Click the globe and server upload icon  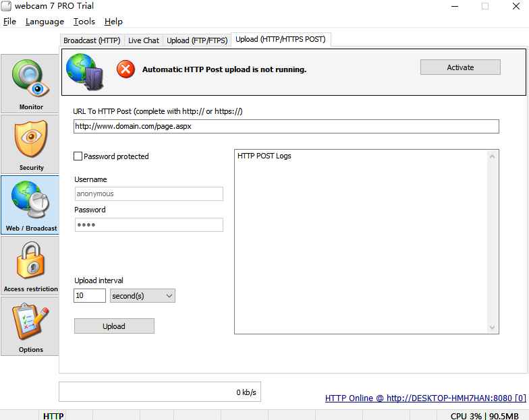pos(85,71)
